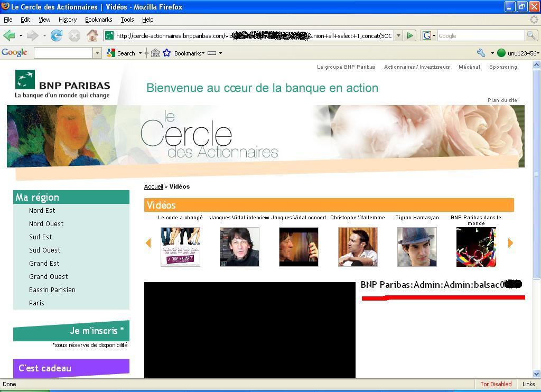Open the Le code a changé video thumbnail
The width and height of the screenshot is (541, 392).
tap(181, 247)
